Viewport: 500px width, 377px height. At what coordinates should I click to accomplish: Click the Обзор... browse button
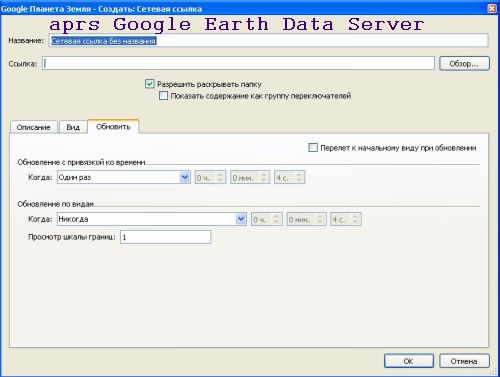464,63
